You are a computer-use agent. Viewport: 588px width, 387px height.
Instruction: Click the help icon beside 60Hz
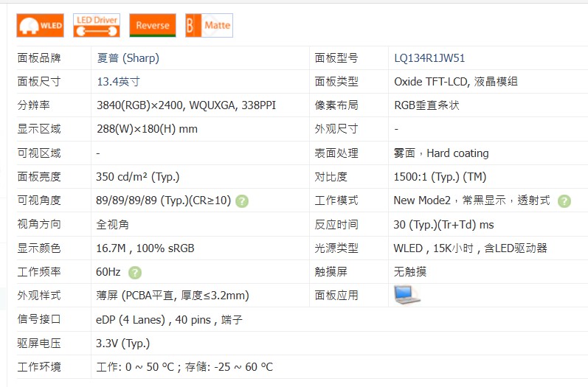(135, 272)
